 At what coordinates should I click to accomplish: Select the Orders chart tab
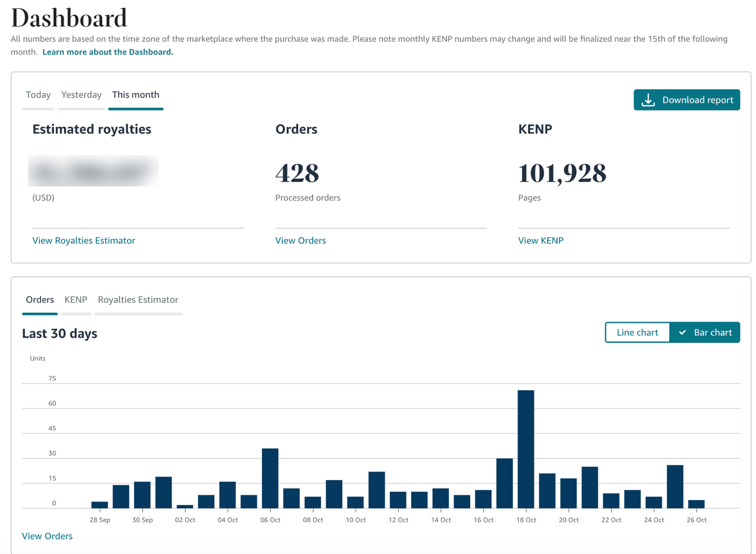40,299
